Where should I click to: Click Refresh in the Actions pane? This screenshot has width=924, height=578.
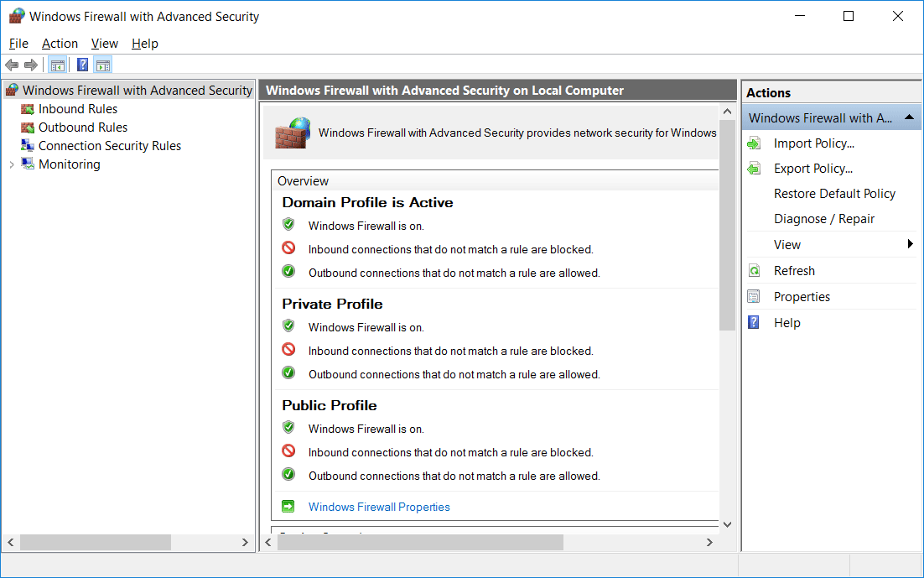pyautogui.click(x=793, y=271)
